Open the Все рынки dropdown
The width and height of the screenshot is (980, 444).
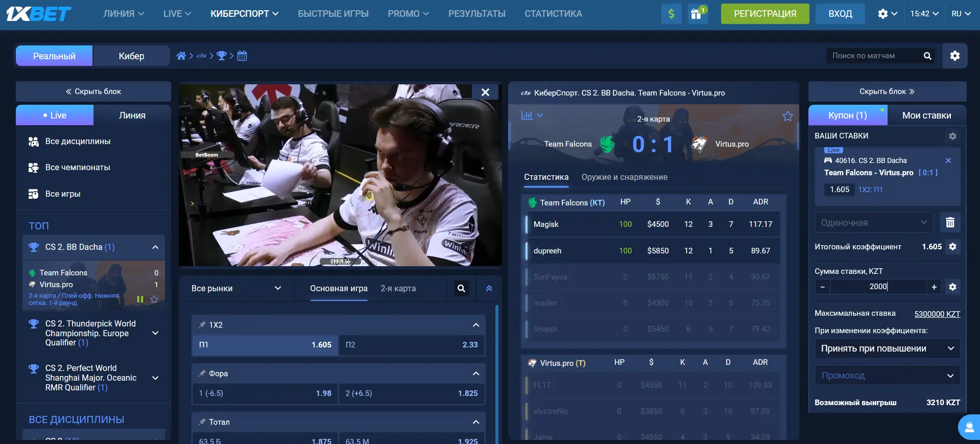236,288
